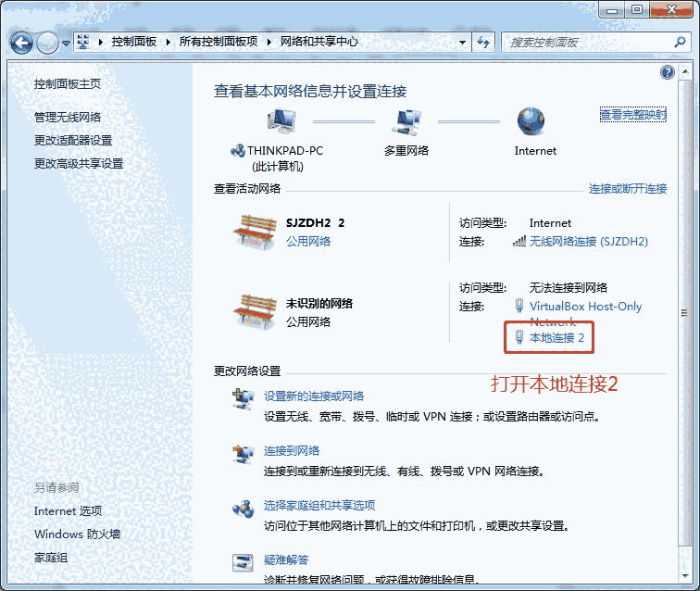Click the Internet globe icon
Image resolution: width=700 pixels, height=591 pixels.
(x=531, y=121)
